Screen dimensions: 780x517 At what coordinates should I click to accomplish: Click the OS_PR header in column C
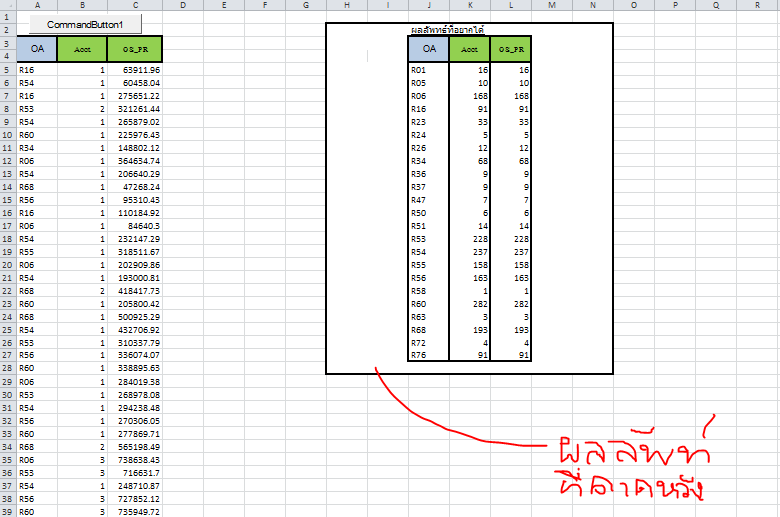[134, 48]
